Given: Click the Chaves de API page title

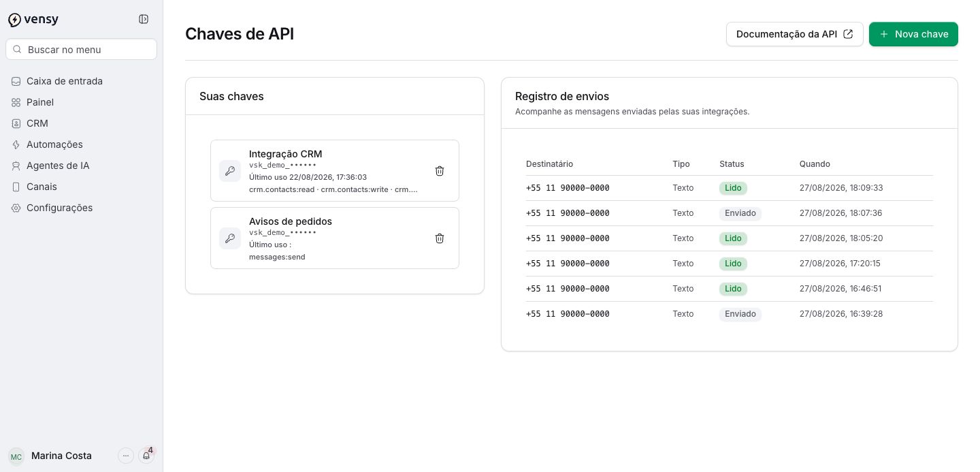Looking at the screenshot, I should (x=240, y=34).
